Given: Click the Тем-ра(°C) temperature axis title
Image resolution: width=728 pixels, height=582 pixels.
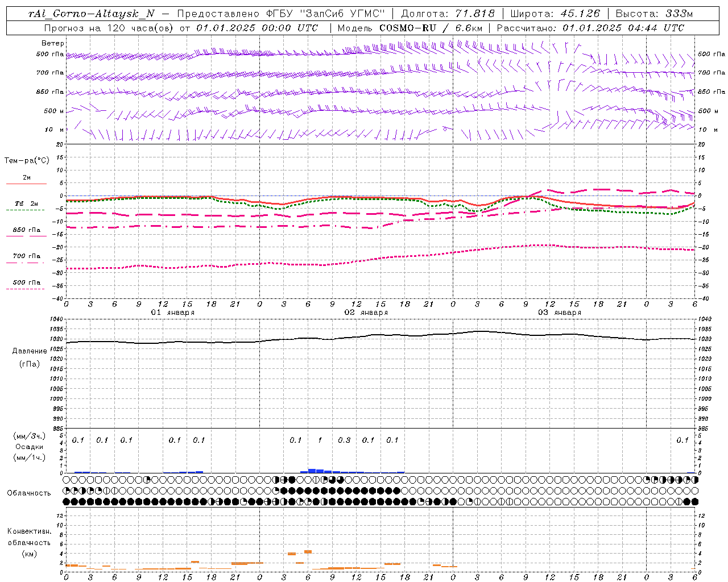Looking at the screenshot, I should tap(27, 161).
